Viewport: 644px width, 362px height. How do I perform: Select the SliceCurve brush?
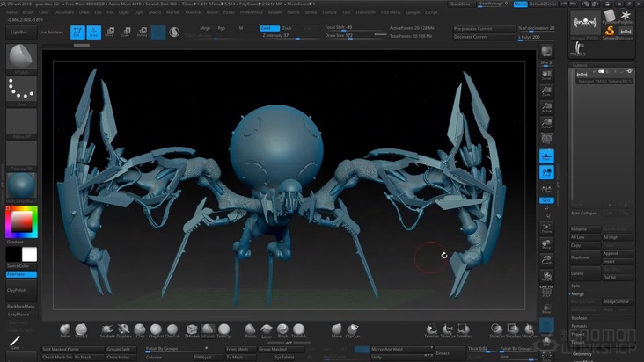click(529, 330)
